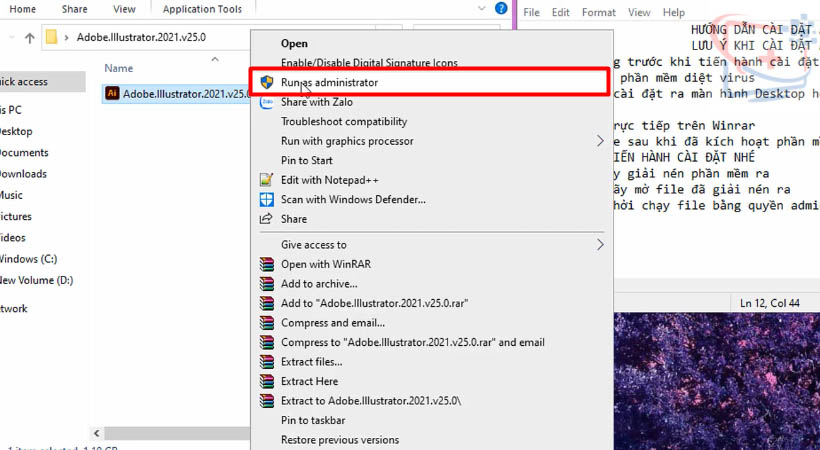Click the yellow folder icon in address bar
Screen dimensions: 820x450
pyautogui.click(x=51, y=37)
